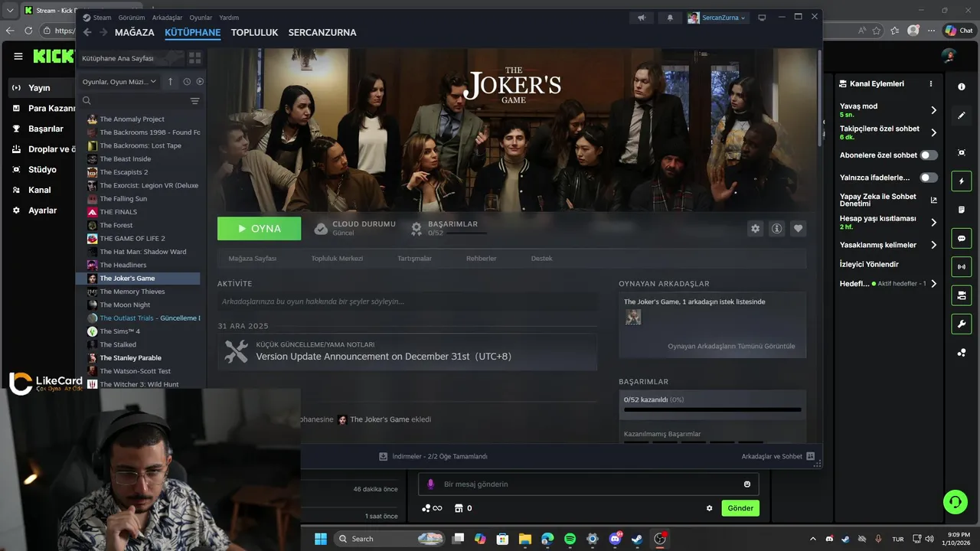Open the collections grid view icon
The image size is (980, 551).
[195, 58]
